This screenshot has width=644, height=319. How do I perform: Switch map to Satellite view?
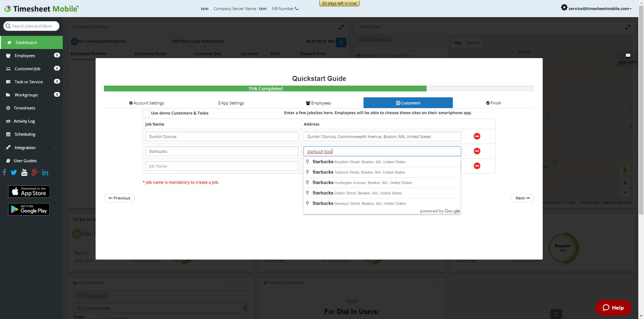coord(473,43)
